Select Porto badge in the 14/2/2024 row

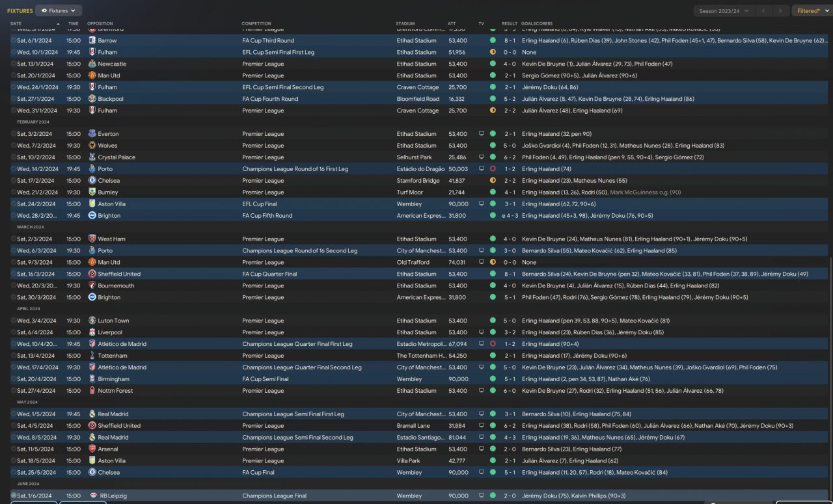(92, 169)
